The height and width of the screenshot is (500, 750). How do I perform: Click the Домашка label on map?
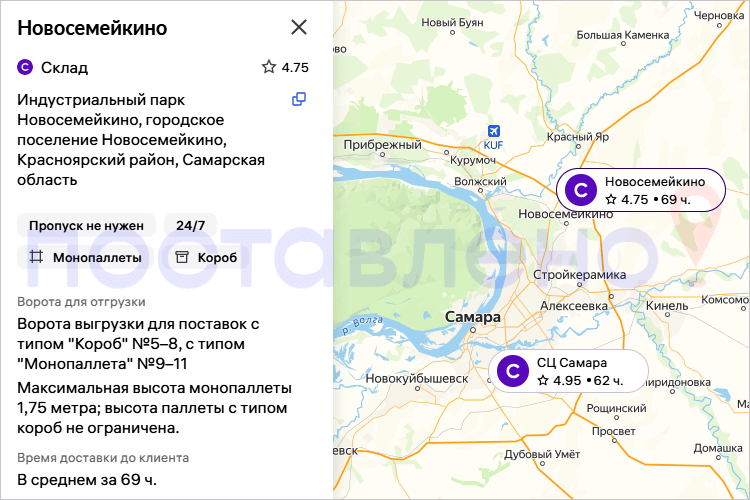point(718,448)
